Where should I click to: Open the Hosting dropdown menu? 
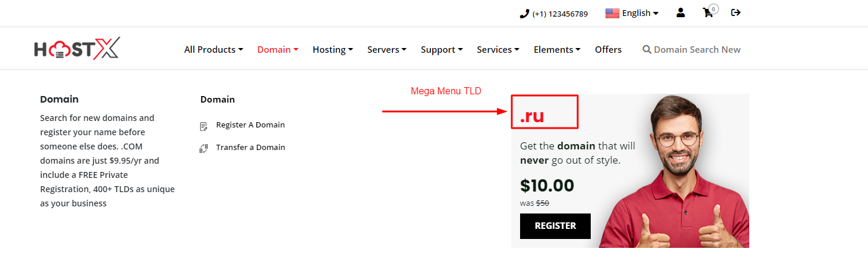coord(332,50)
